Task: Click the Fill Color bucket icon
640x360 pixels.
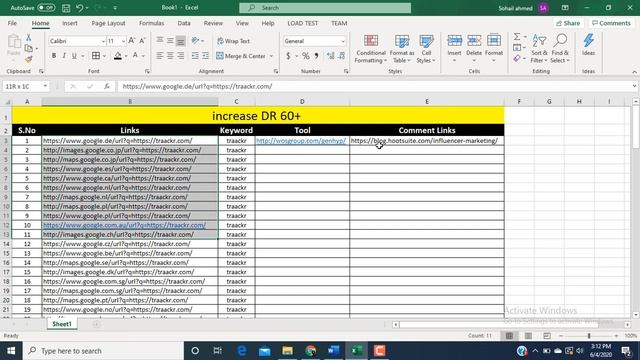Action: [118, 56]
